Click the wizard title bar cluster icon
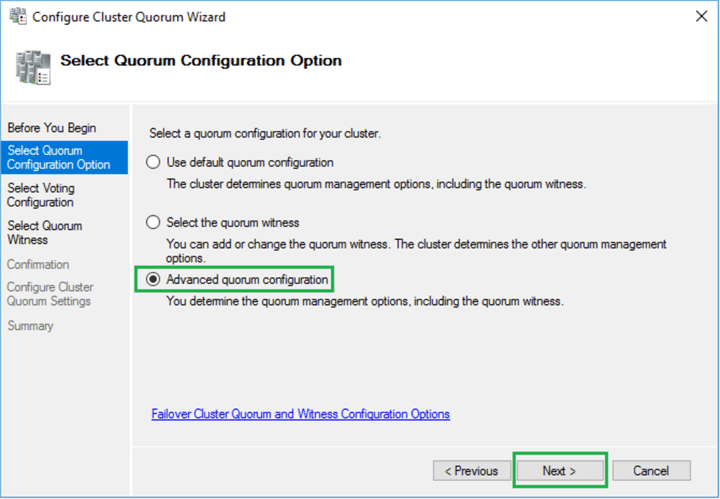The width and height of the screenshot is (720, 499). (x=17, y=16)
